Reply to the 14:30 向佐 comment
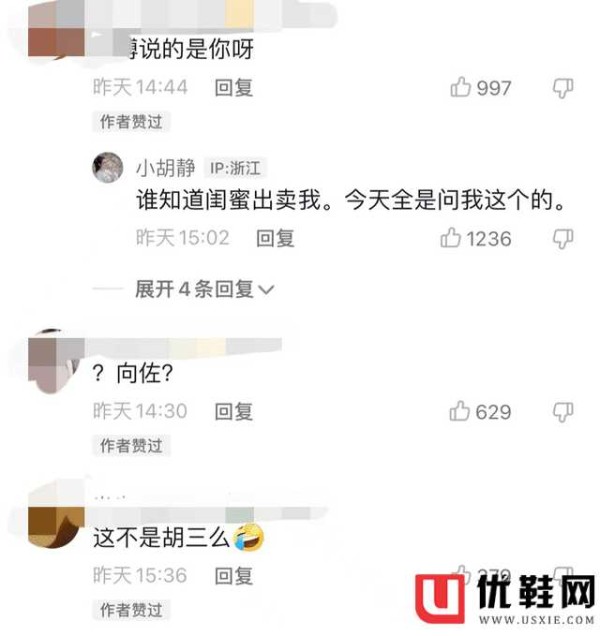Screen dimensions: 600x636 (234, 412)
